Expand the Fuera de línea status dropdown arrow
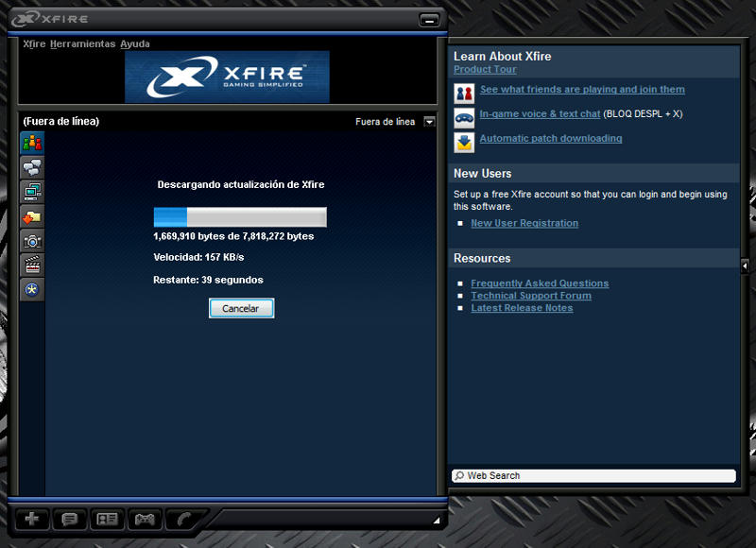Viewport: 756px width, 548px height. coord(429,122)
